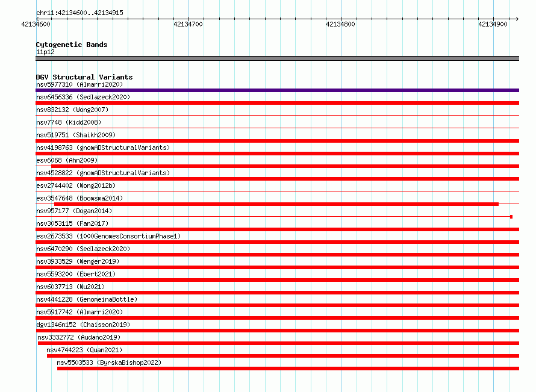
Task: Open nsv5593200 (Ebert2021) variant
Action: pyautogui.click(x=76, y=274)
